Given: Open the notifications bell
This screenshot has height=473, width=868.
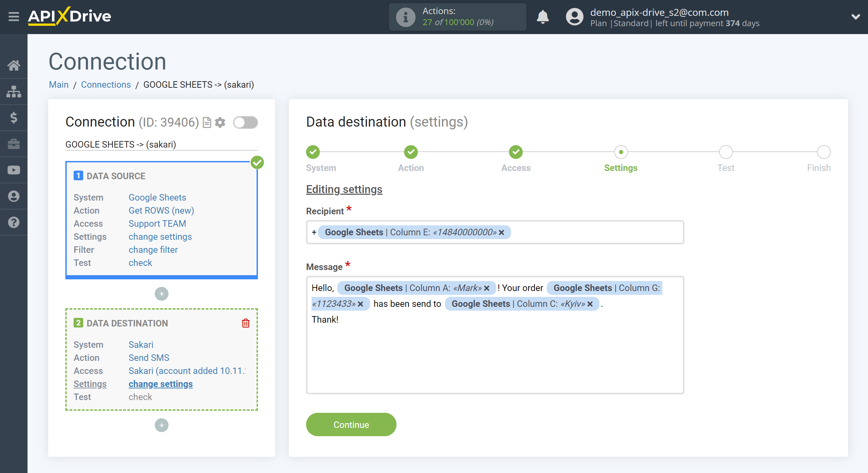Looking at the screenshot, I should [x=543, y=17].
